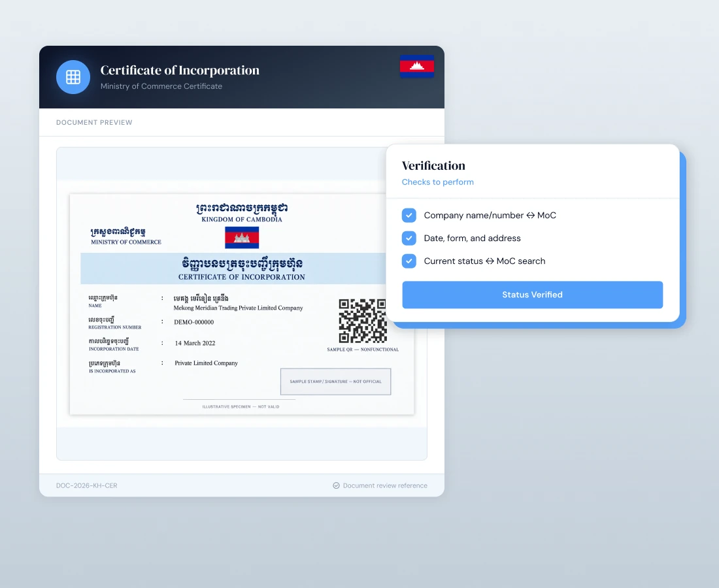Click the Document Preview section label
The height and width of the screenshot is (588, 719).
click(94, 122)
